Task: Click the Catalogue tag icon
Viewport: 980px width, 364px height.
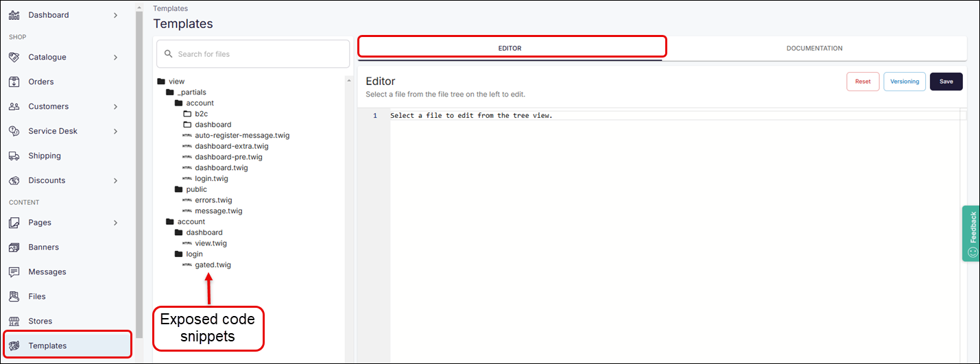Action: coord(14,58)
